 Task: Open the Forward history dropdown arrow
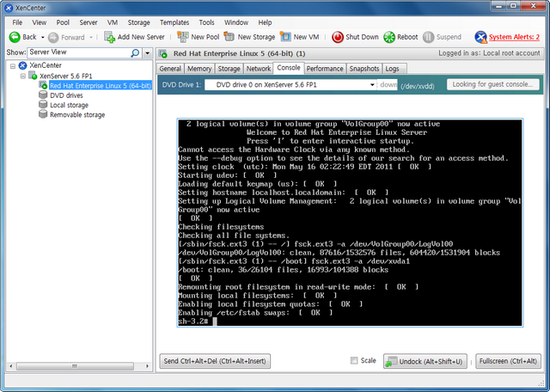tap(91, 37)
